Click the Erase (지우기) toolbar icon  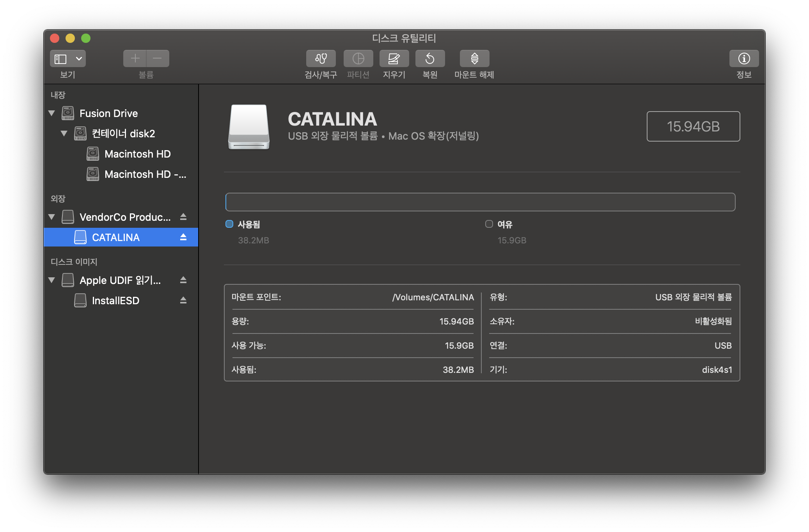coord(394,59)
